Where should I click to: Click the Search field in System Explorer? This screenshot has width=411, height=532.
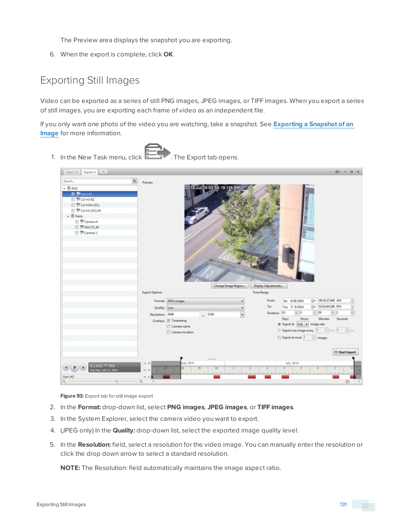(x=97, y=181)
